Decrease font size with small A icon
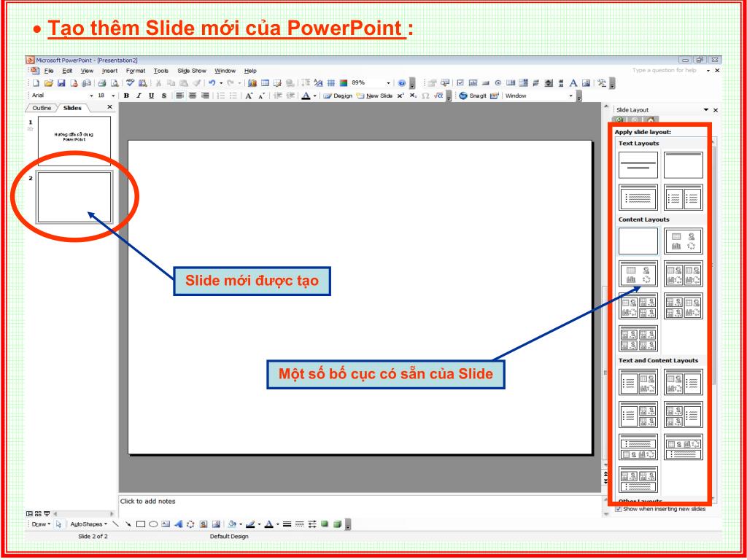The height and width of the screenshot is (560, 747). pyautogui.click(x=261, y=96)
